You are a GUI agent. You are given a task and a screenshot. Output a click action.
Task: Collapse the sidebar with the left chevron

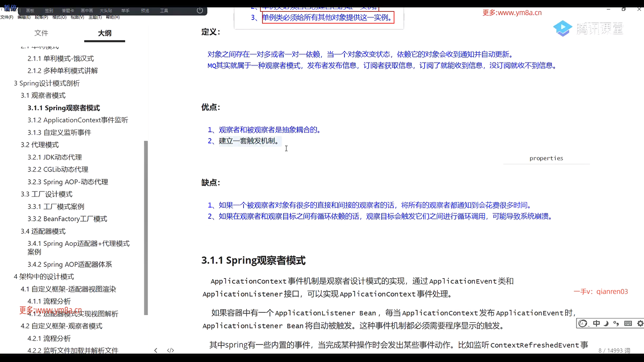pos(156,350)
